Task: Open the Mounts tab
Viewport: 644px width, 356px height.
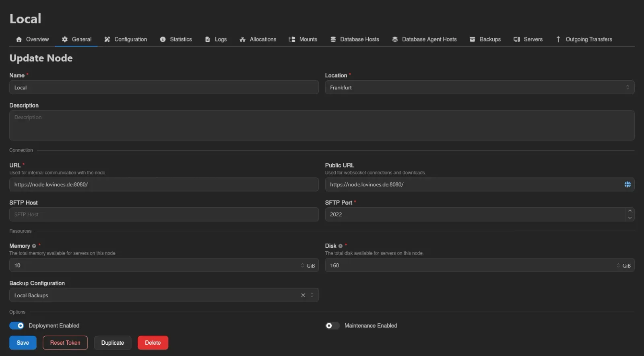Action: 303,39
